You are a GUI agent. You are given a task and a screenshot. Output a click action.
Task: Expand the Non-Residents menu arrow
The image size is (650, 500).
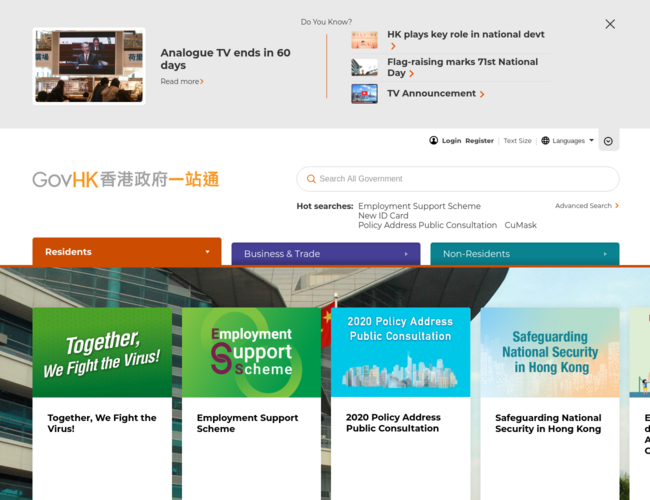tap(605, 254)
